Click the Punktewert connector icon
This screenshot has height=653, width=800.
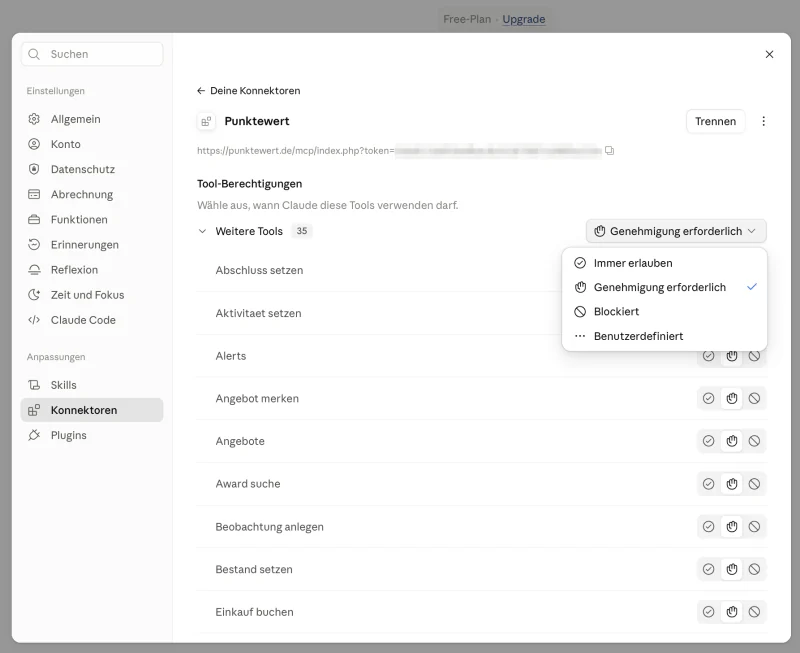click(x=206, y=121)
